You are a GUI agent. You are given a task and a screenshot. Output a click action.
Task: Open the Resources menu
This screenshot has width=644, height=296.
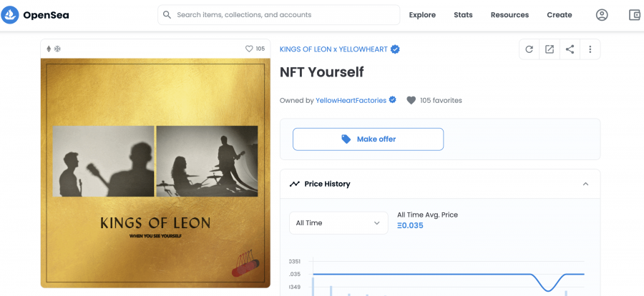coord(509,15)
